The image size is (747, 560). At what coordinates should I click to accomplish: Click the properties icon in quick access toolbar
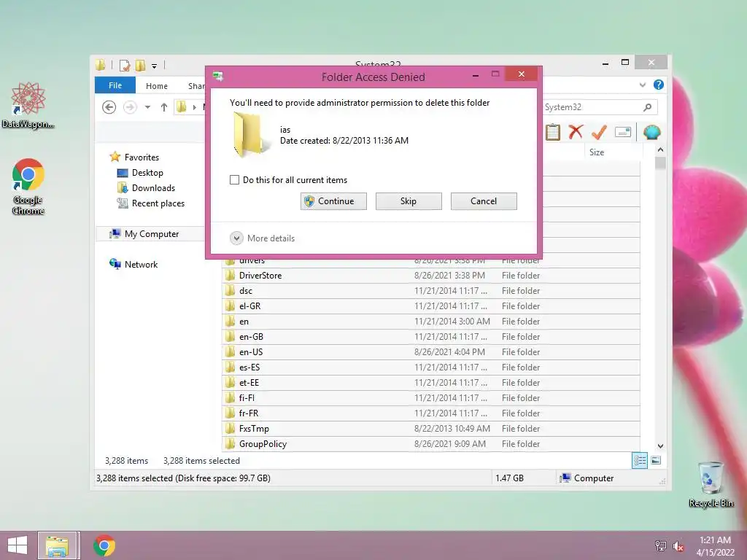point(125,65)
